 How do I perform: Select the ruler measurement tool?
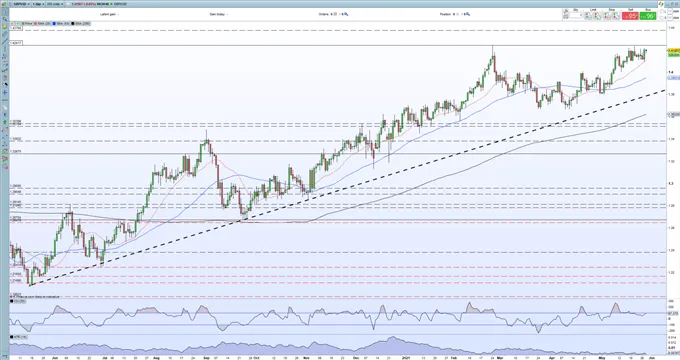(x=5, y=34)
